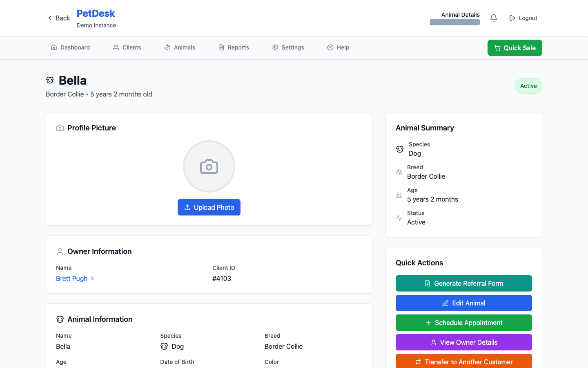
Task: Click the Dashboard home icon
Action: [54, 47]
